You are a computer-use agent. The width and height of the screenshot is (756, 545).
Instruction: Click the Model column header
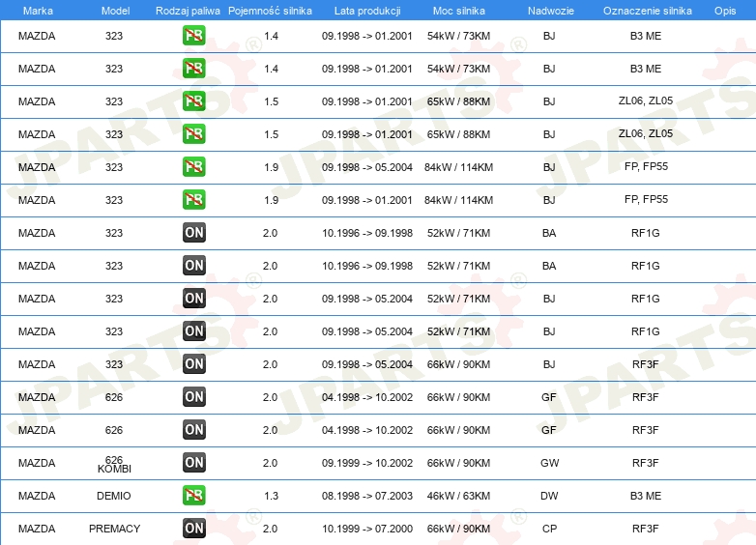pyautogui.click(x=115, y=11)
